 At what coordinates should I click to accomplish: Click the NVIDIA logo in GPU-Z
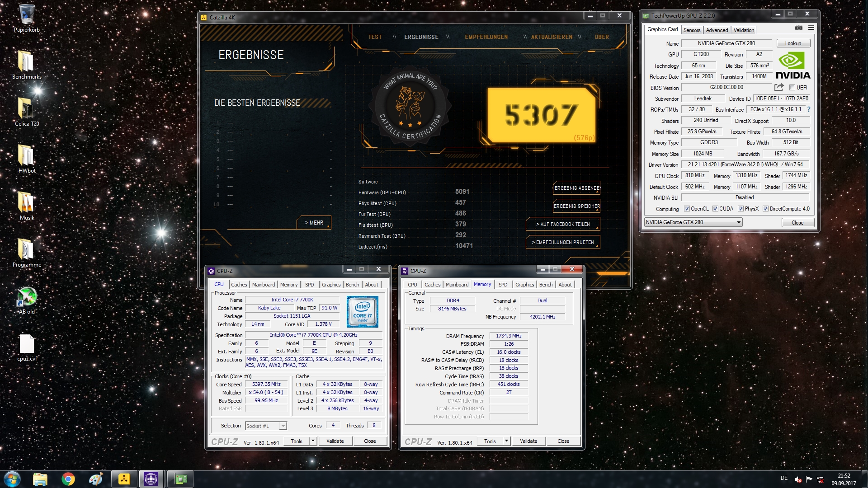(793, 66)
